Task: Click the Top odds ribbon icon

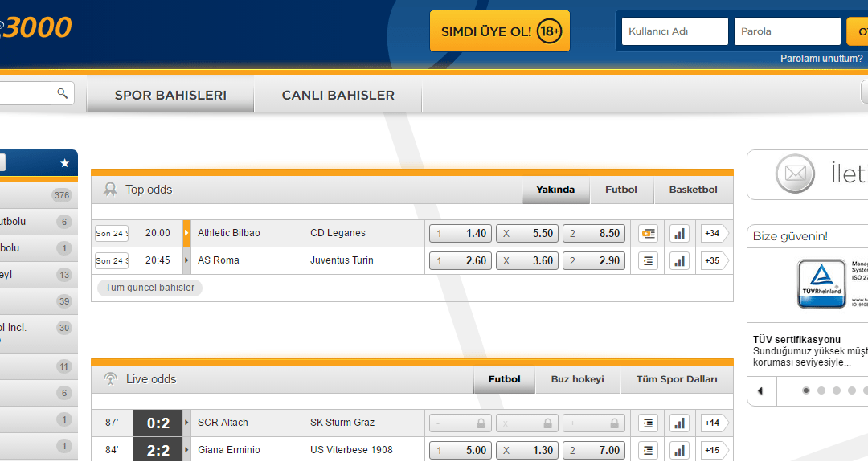Action: click(110, 190)
